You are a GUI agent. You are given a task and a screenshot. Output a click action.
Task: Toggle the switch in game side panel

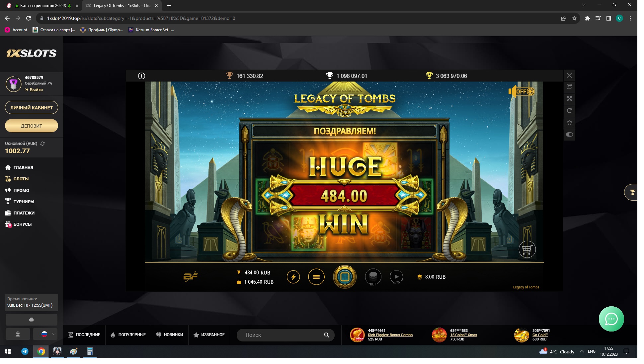click(x=569, y=135)
